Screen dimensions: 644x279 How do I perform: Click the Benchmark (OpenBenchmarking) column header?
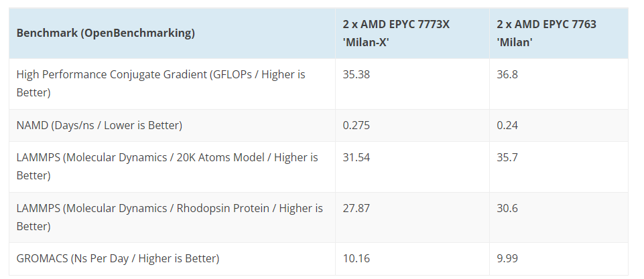tap(105, 33)
